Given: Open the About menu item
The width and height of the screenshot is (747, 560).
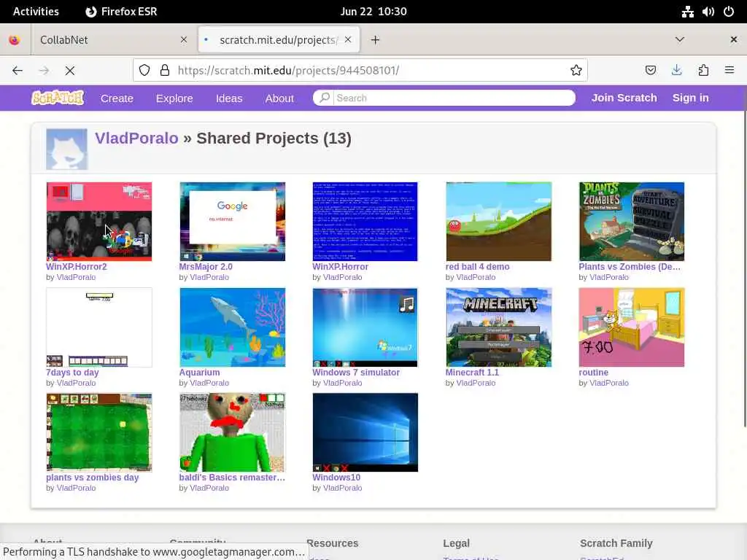Looking at the screenshot, I should click(x=279, y=98).
